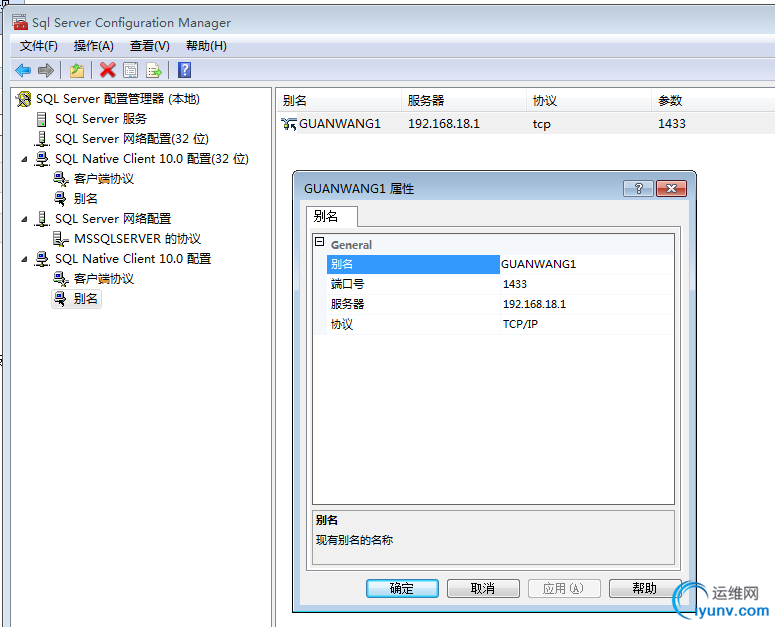This screenshot has width=775, height=627.
Task: Click the 确定 button
Action: 402,588
